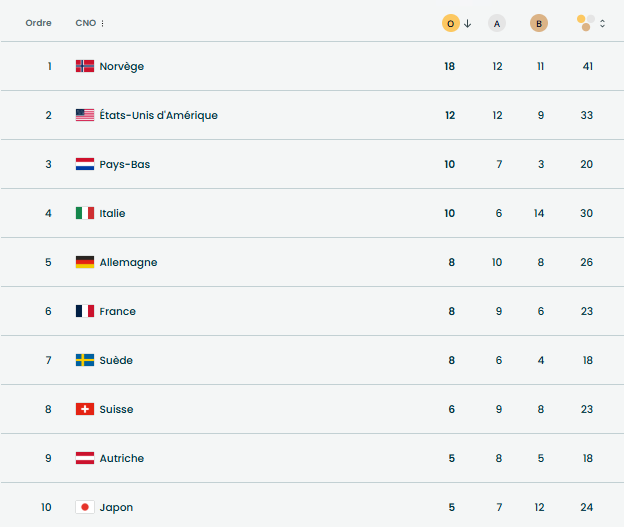Click the Sweden flag icon
Viewport: 624px width, 527px height.
click(85, 360)
